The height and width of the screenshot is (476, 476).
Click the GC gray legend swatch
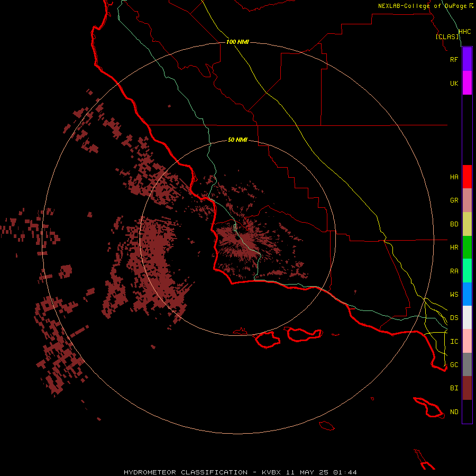(467, 364)
